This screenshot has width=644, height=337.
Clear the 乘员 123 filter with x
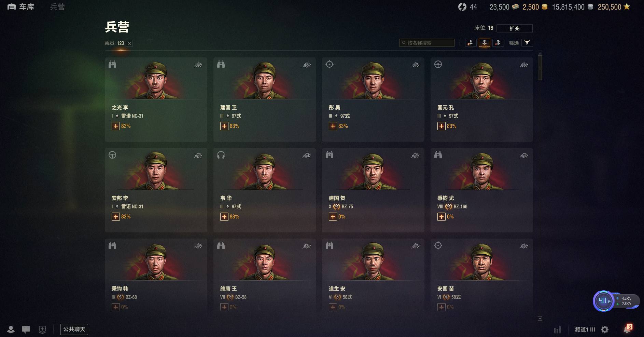point(129,43)
